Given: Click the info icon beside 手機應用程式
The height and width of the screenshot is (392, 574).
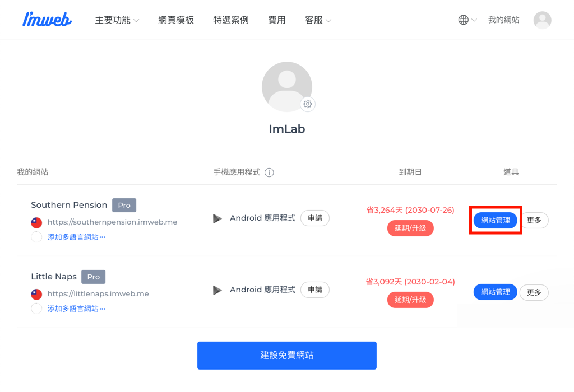Looking at the screenshot, I should point(269,172).
